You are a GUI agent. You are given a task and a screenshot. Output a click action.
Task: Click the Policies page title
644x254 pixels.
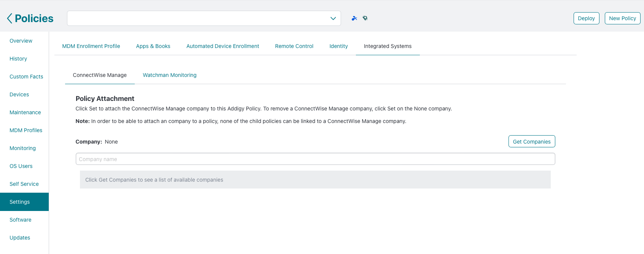click(x=34, y=18)
